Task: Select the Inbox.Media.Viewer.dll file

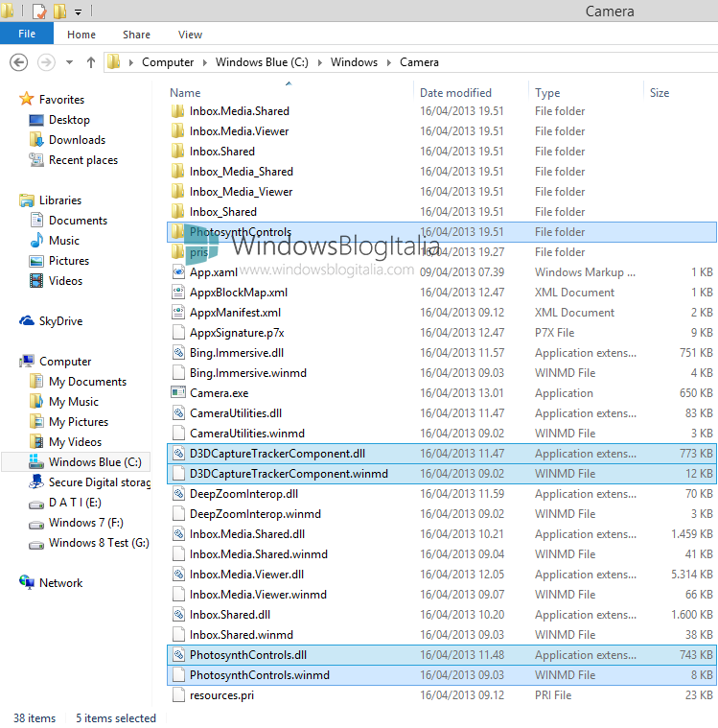Action: 247,575
